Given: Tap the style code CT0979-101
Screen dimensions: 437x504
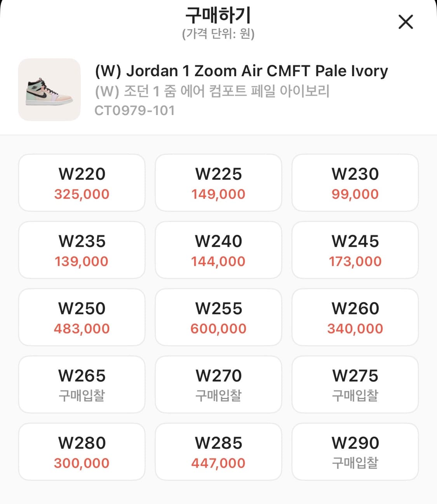Looking at the screenshot, I should pos(134,111).
